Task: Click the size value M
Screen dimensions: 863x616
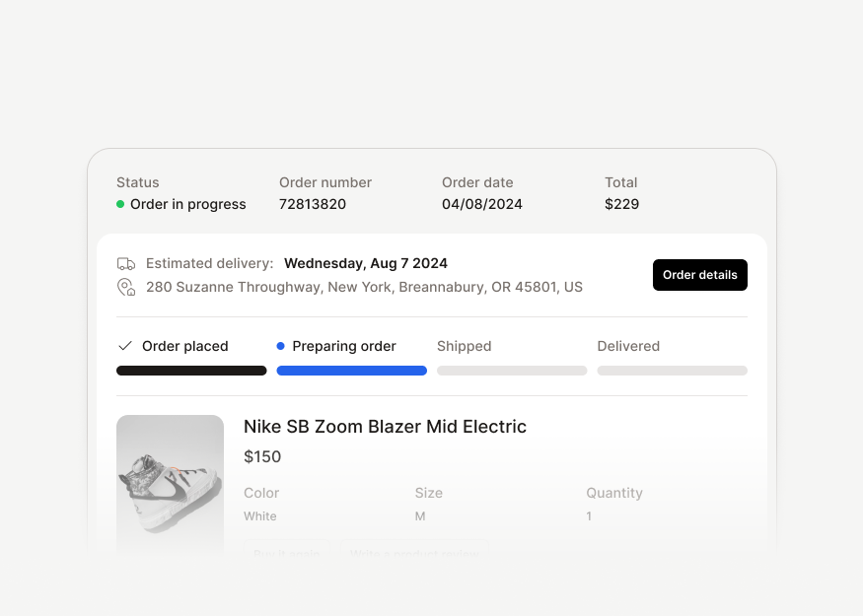Action: pyautogui.click(x=420, y=515)
